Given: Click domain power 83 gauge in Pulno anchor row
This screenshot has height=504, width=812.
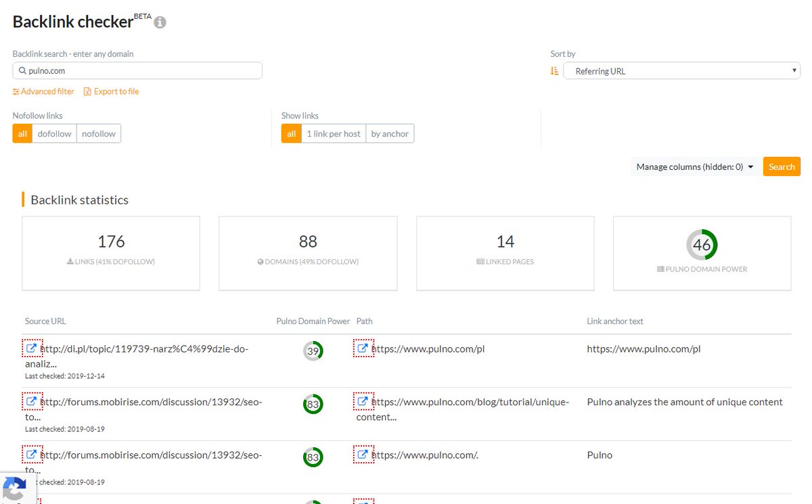Looking at the screenshot, I should tap(313, 457).
